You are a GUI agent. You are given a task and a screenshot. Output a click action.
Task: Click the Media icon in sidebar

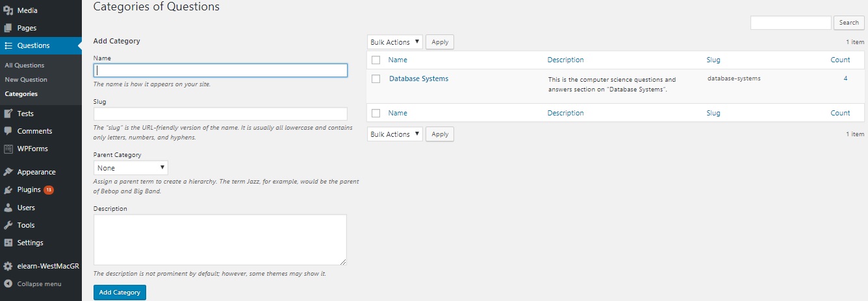[x=8, y=10]
